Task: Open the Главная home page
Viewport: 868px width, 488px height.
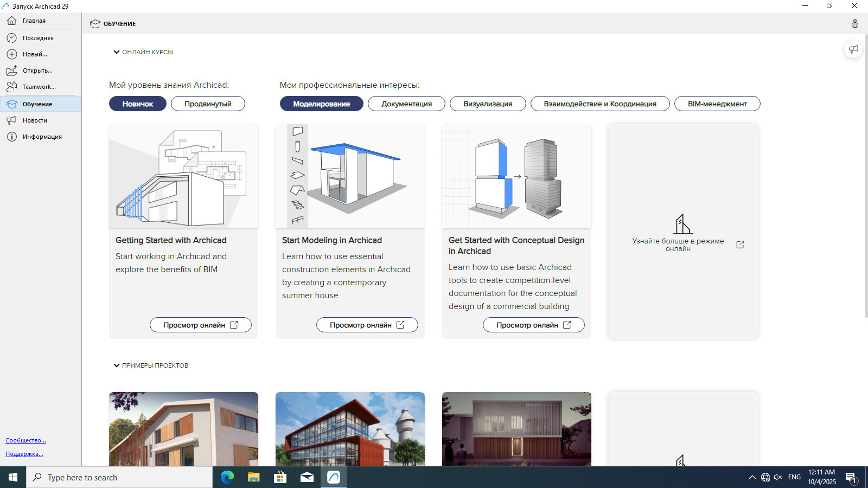Action: pyautogui.click(x=41, y=21)
